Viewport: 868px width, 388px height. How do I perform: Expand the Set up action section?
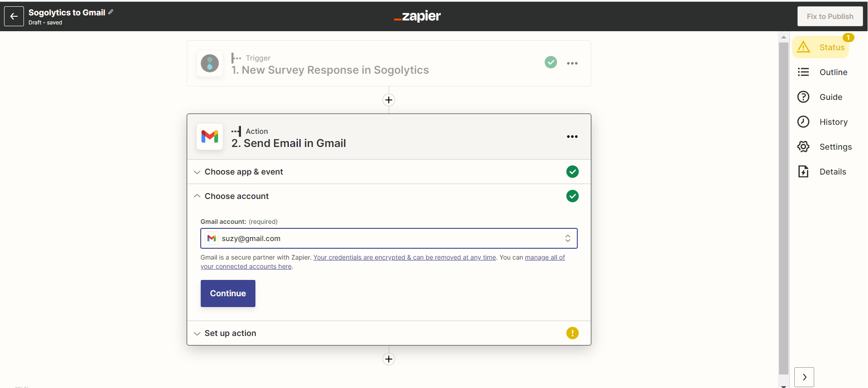230,333
